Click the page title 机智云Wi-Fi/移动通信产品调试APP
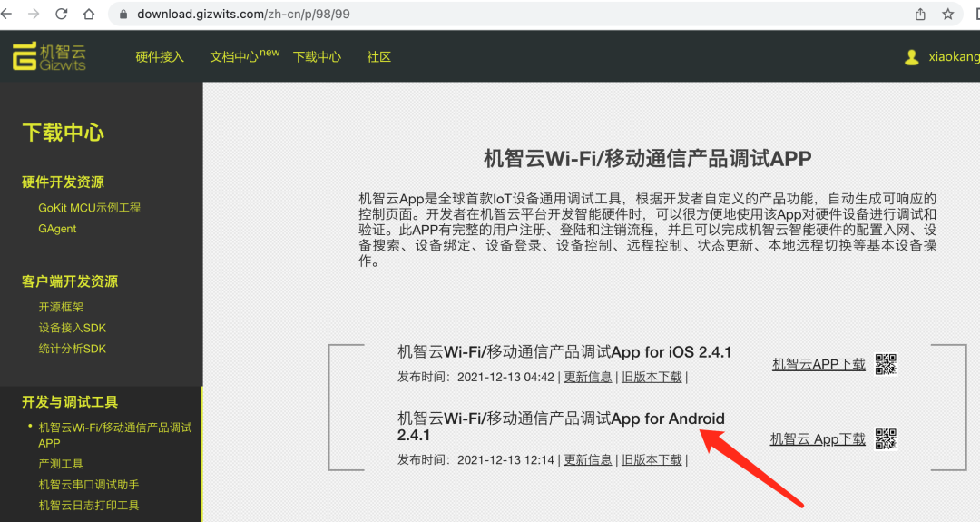The width and height of the screenshot is (980, 522). 648,159
